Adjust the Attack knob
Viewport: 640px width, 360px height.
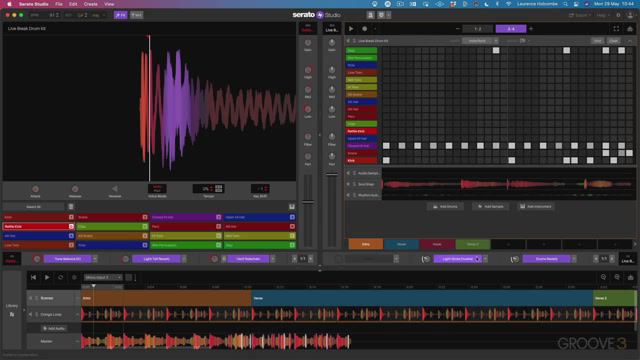tap(36, 189)
